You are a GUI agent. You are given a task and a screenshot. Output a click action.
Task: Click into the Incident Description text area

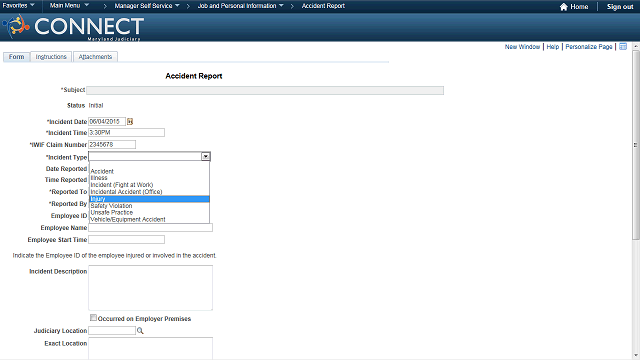(151, 288)
